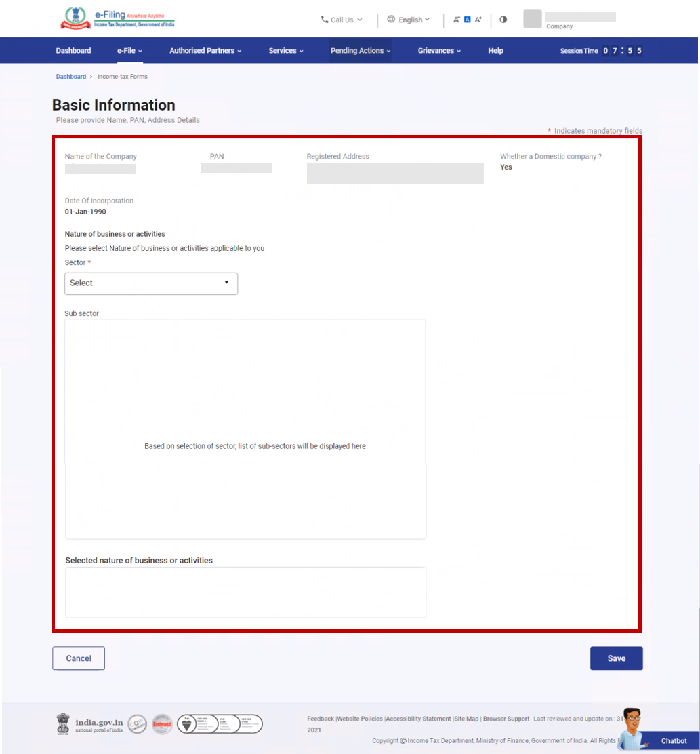
Task: Click the Save button
Action: (616, 658)
